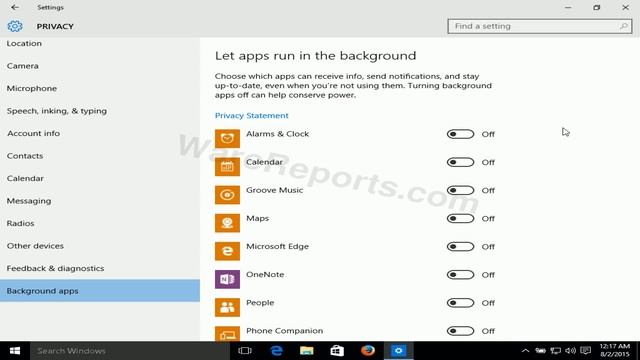Open the taskbar clock and date

point(615,351)
